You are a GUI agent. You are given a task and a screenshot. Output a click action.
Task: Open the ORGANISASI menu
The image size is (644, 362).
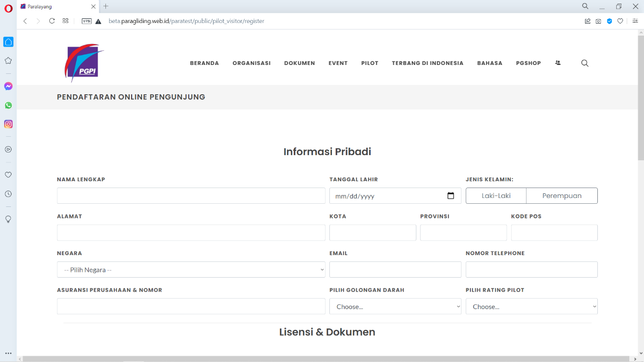click(251, 63)
